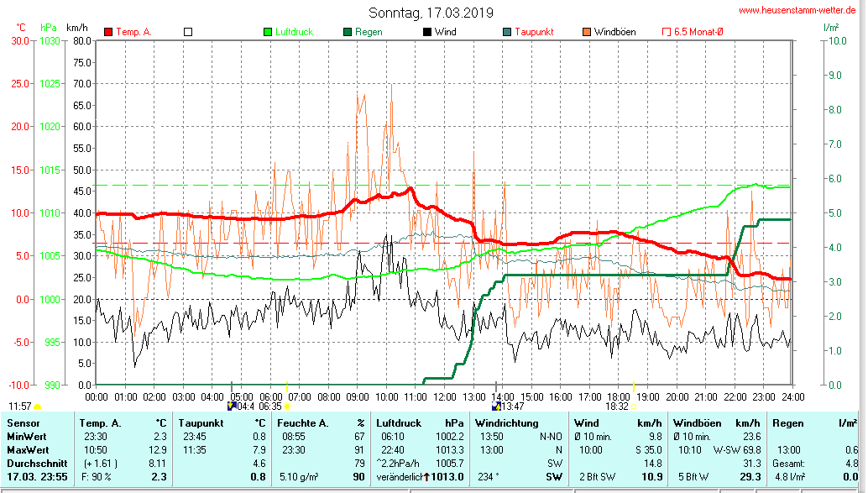
Task: Click the moon icon next to 04:4
Action: 232,406
